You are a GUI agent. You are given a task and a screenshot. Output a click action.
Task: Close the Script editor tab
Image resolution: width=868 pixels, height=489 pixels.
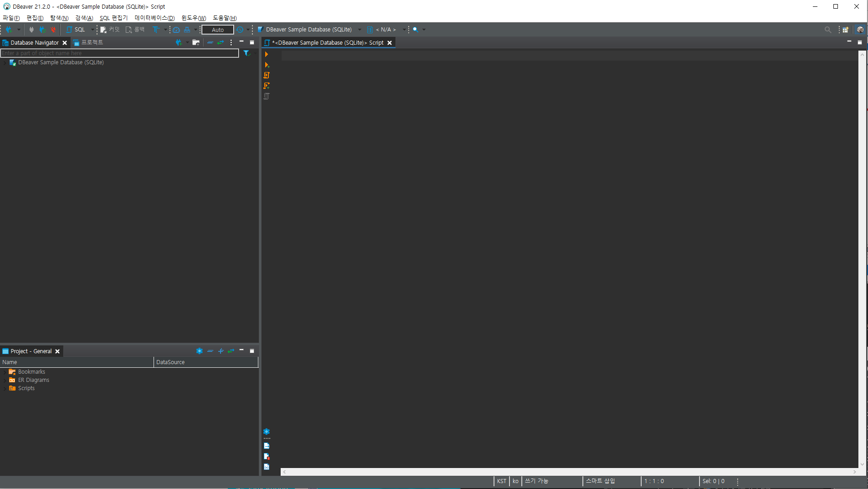[x=390, y=43]
